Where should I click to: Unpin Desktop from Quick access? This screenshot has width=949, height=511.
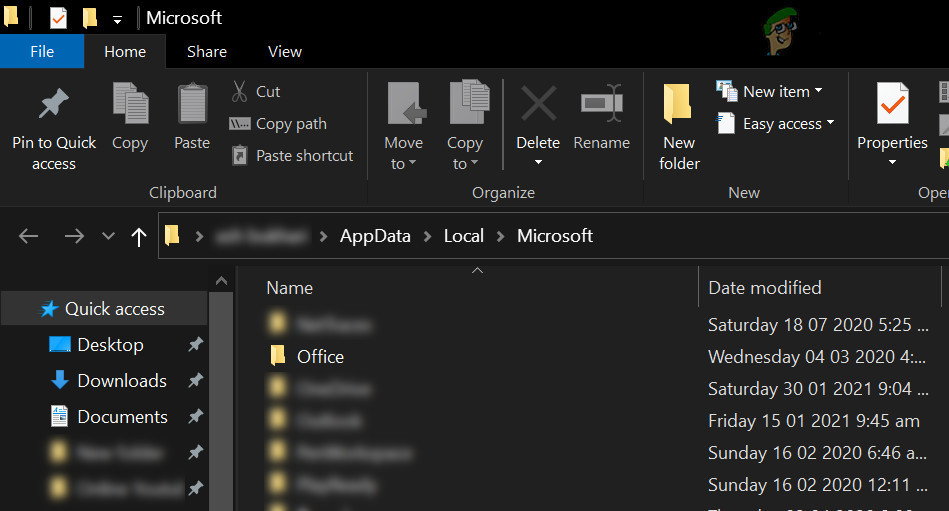[196, 345]
